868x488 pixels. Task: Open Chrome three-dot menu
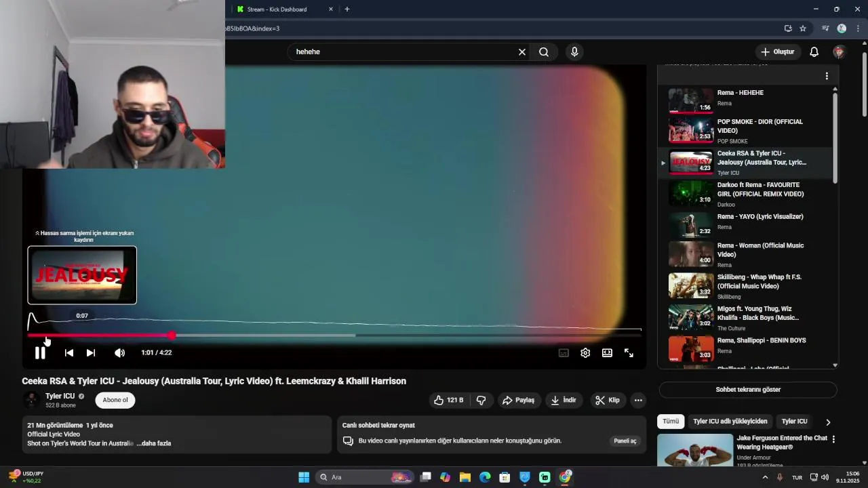pyautogui.click(x=858, y=28)
